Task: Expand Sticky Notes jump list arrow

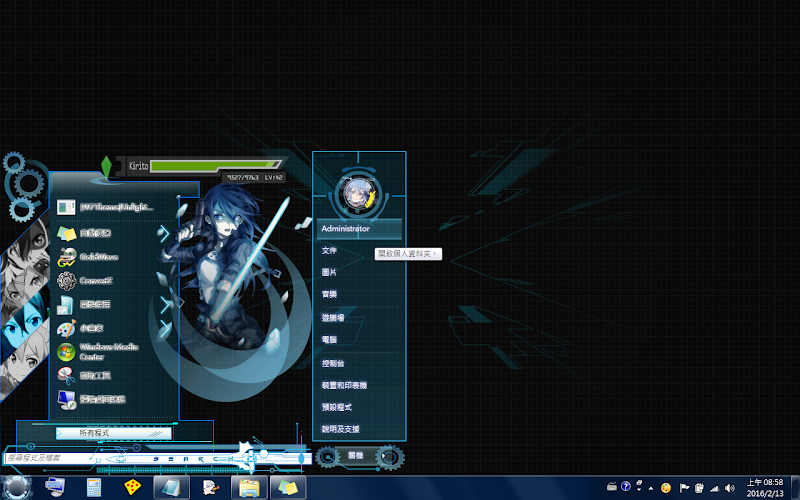Action: (164, 233)
